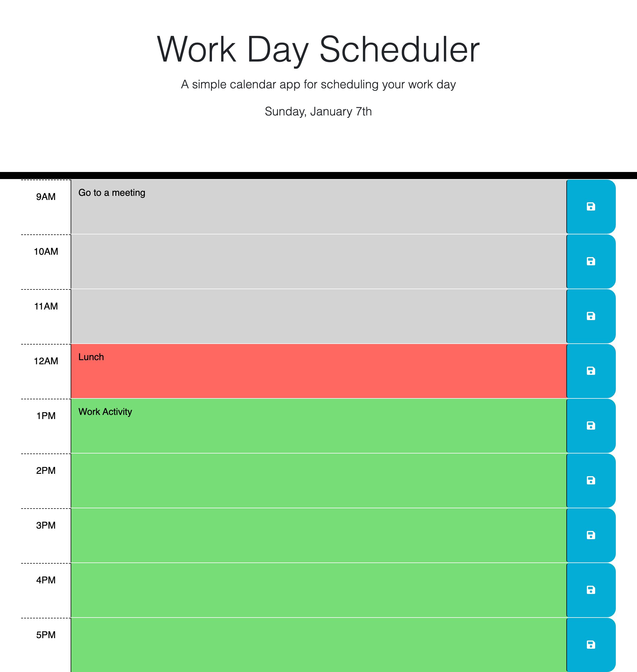The image size is (637, 672).
Task: Save the 9AM time block entry
Action: [x=590, y=206]
